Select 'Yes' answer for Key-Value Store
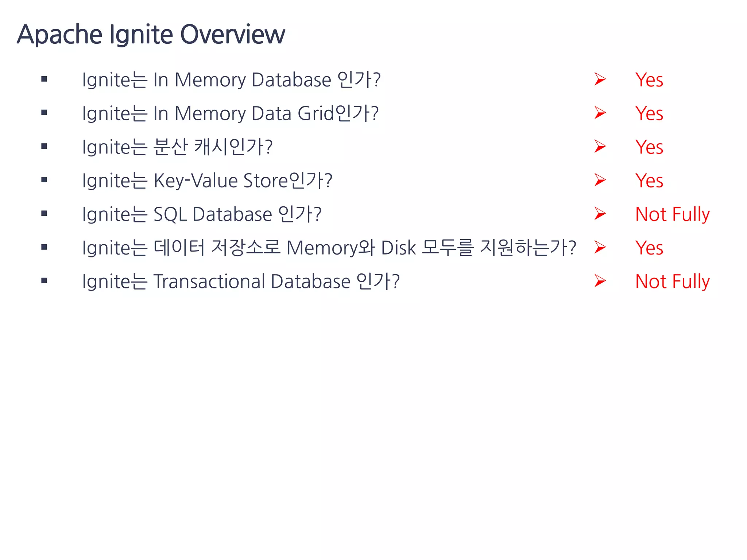The height and width of the screenshot is (560, 747). tap(649, 180)
